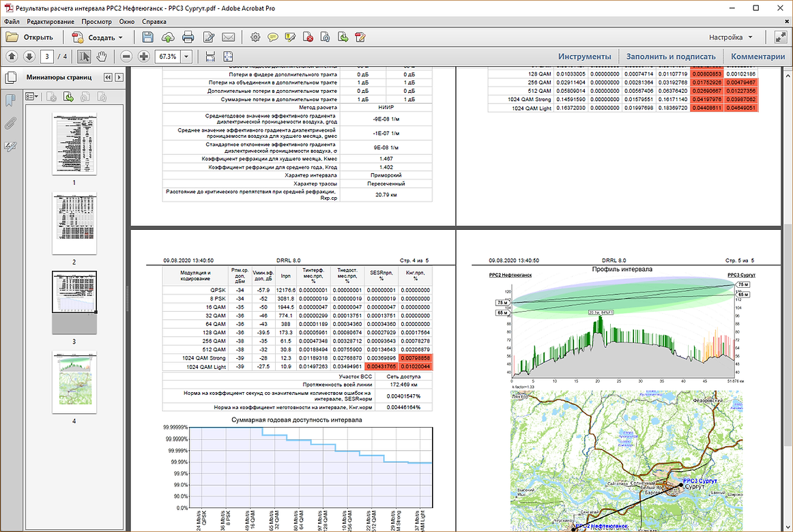This screenshot has height=532, width=793.
Task: Open the signatures sidebar icon
Action: coord(10,147)
